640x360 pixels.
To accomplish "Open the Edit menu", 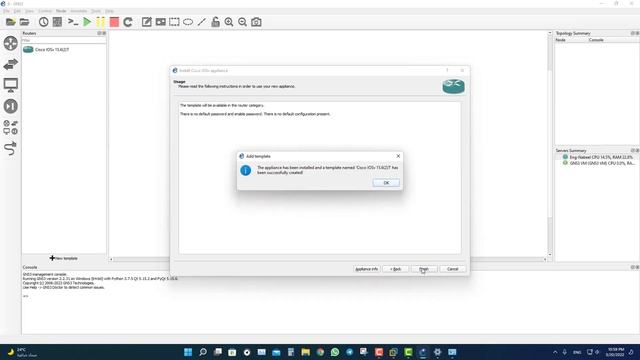I will coord(17,11).
